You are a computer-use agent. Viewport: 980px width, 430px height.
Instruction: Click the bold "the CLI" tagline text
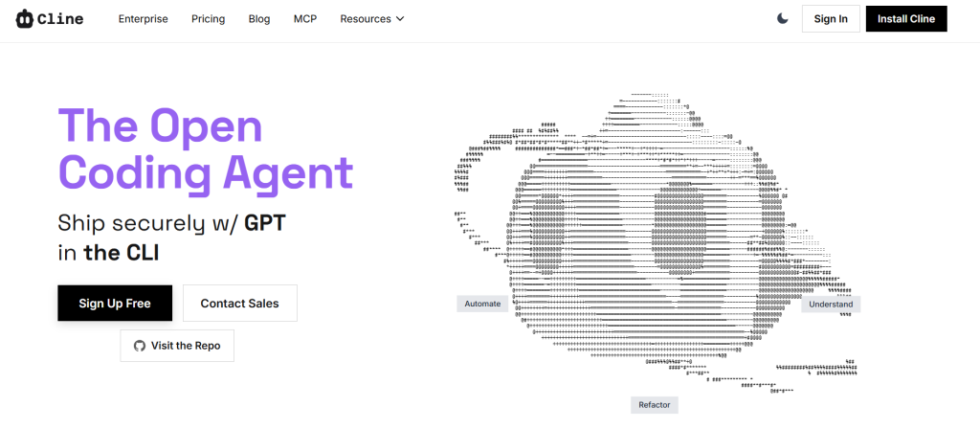(121, 253)
